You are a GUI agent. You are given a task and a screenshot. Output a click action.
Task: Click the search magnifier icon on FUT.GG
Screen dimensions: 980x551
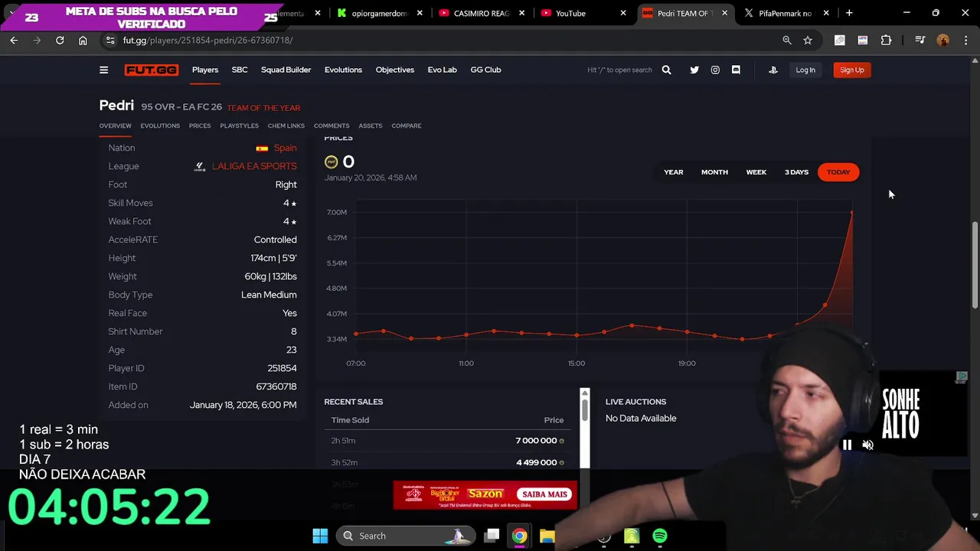coord(666,70)
